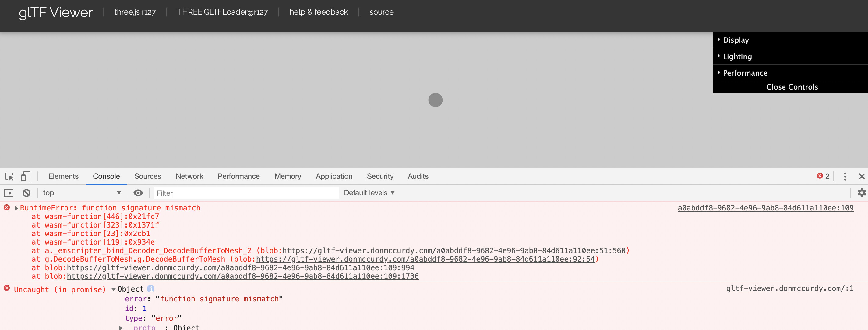Open the Default levels dropdown
Screen dimensions: 868x330
(368, 192)
